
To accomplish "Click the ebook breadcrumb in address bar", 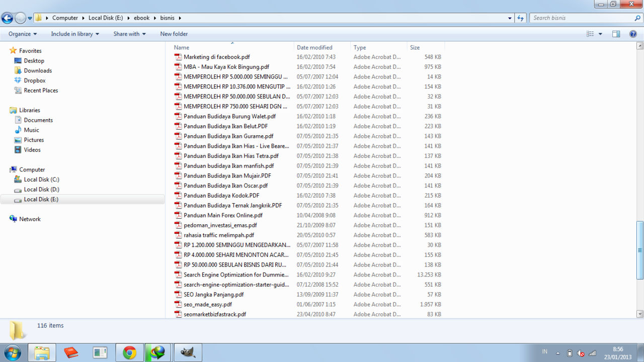I will pos(142,18).
